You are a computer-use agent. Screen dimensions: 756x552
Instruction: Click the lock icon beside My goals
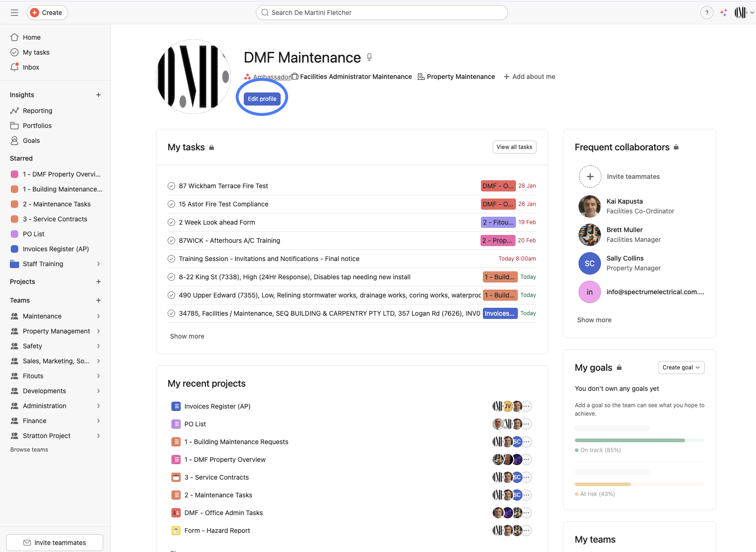click(x=619, y=368)
